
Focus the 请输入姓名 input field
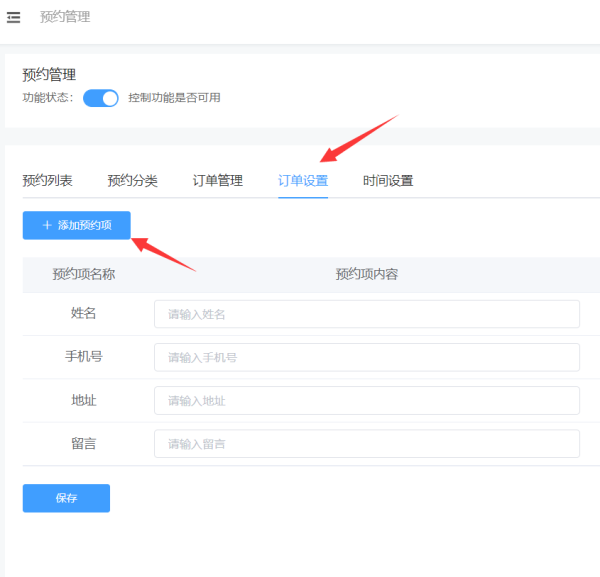click(x=367, y=314)
